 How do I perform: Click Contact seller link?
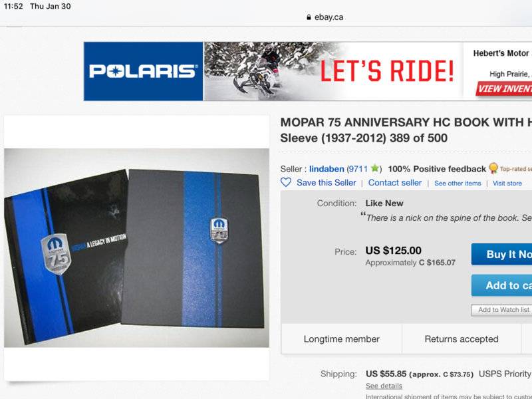pos(395,183)
